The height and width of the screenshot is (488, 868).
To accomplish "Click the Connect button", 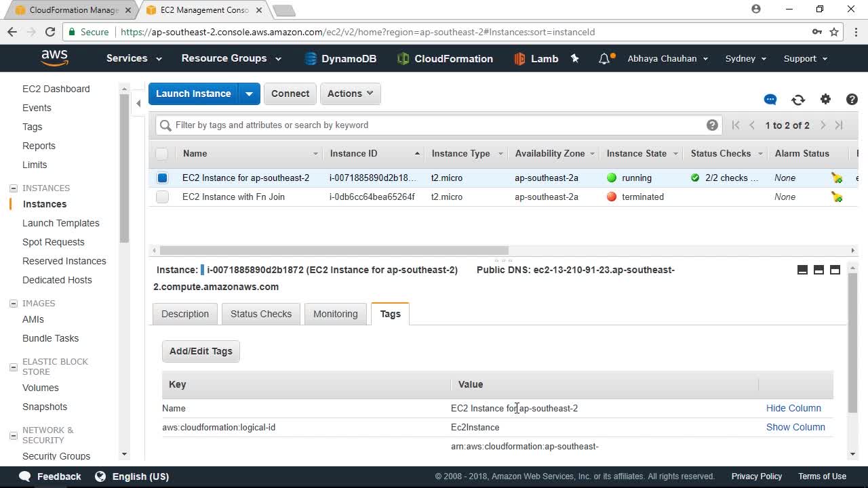I will 290,94.
